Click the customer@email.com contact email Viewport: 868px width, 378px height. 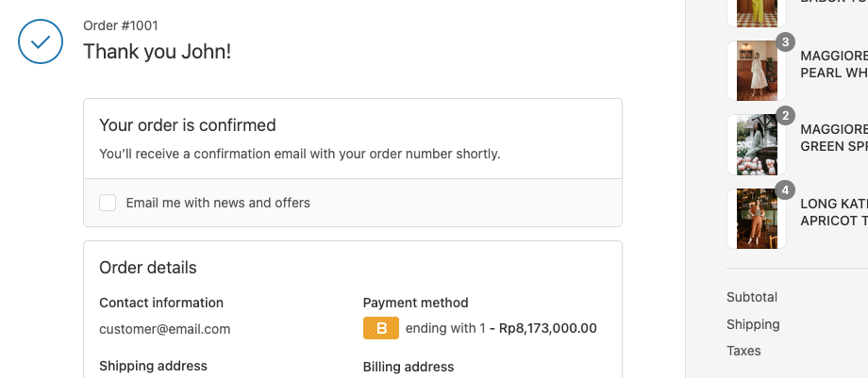pos(165,329)
